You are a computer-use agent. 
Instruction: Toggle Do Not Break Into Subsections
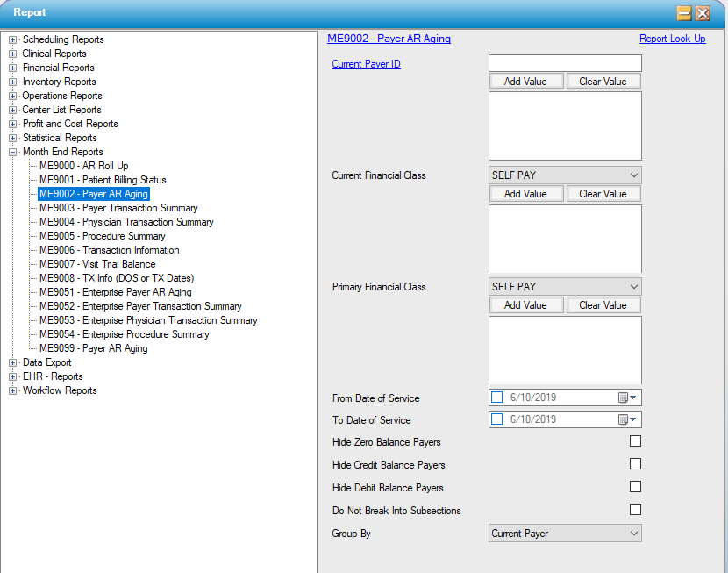coord(635,510)
